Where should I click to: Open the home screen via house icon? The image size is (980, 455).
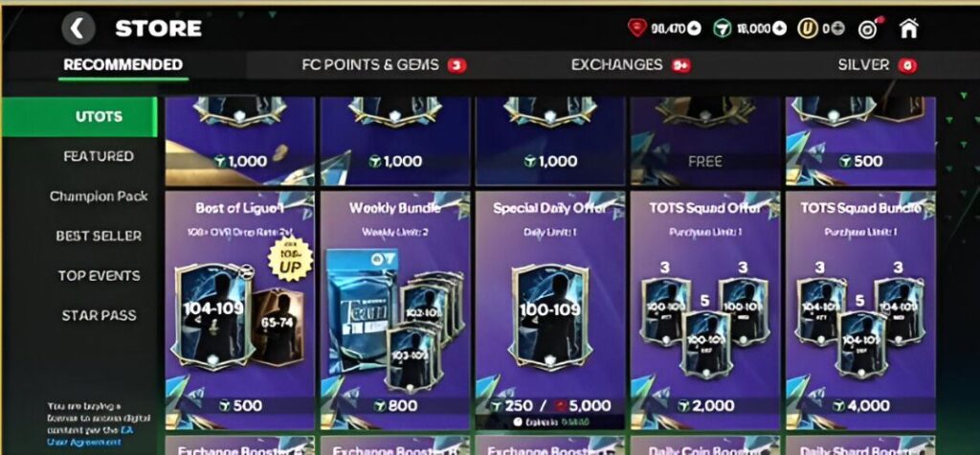click(909, 28)
